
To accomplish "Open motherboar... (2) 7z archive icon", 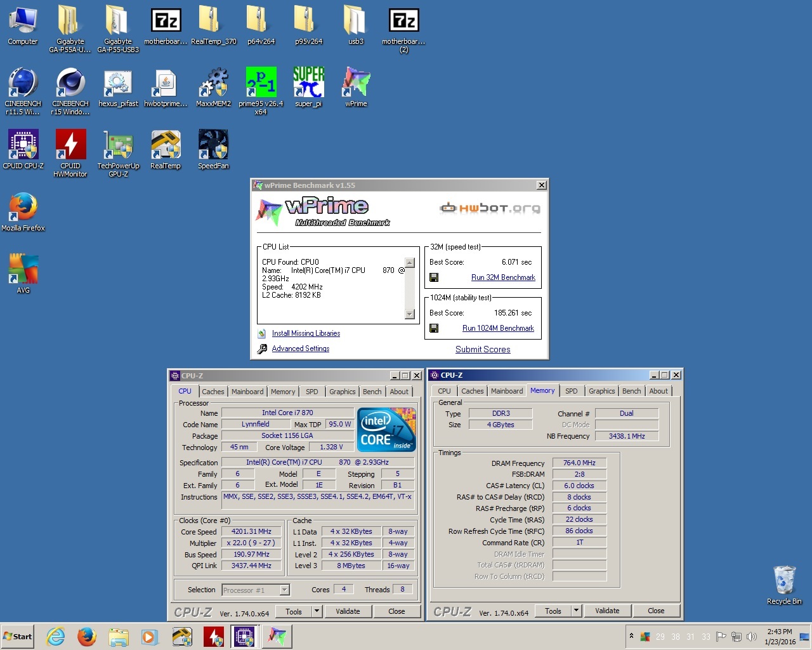I will 403,29.
